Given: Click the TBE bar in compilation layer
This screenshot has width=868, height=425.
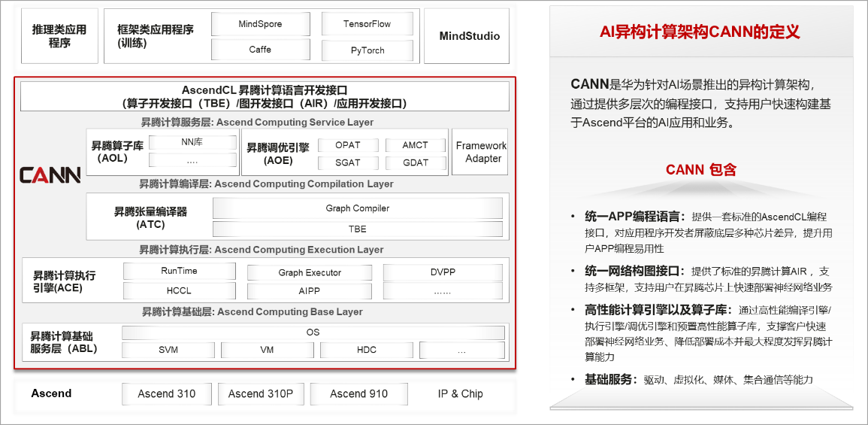Looking at the screenshot, I should tap(358, 229).
